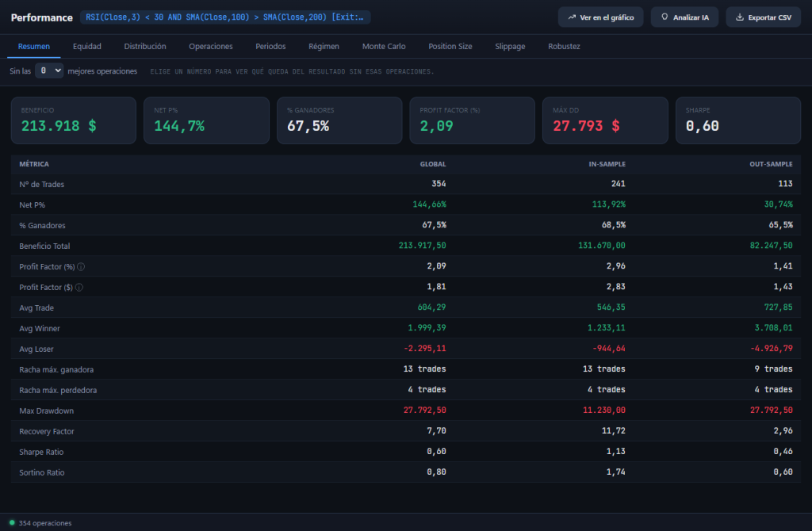The width and height of the screenshot is (812, 531).
Task: Switch to the Equidad tab
Action: click(87, 46)
